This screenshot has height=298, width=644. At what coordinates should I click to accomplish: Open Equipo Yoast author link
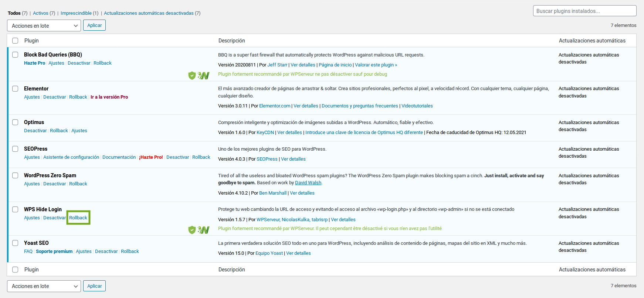pos(269,253)
